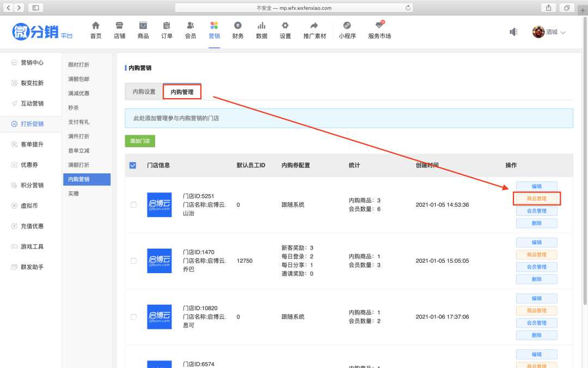Click the user avatar picture
The image size is (588, 368).
[x=538, y=32]
